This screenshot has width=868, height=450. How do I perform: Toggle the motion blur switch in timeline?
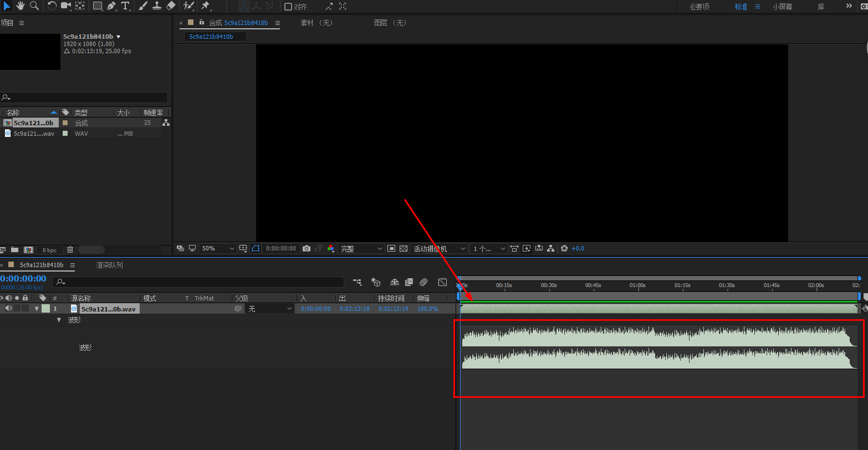pos(423,282)
